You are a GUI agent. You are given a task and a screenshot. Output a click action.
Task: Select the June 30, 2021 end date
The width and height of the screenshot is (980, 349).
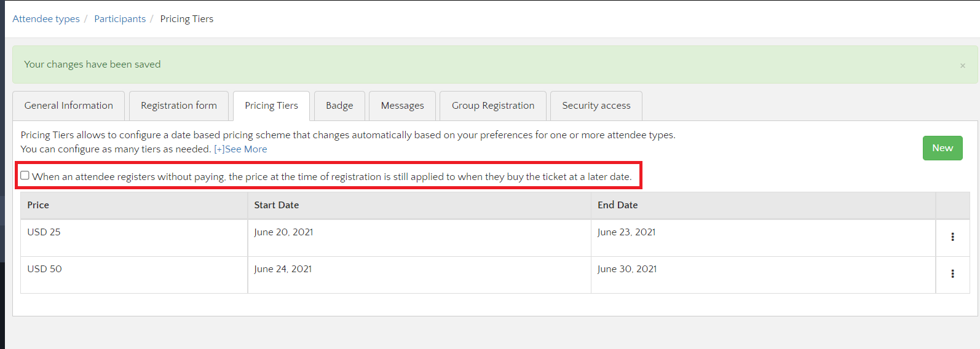(x=627, y=269)
